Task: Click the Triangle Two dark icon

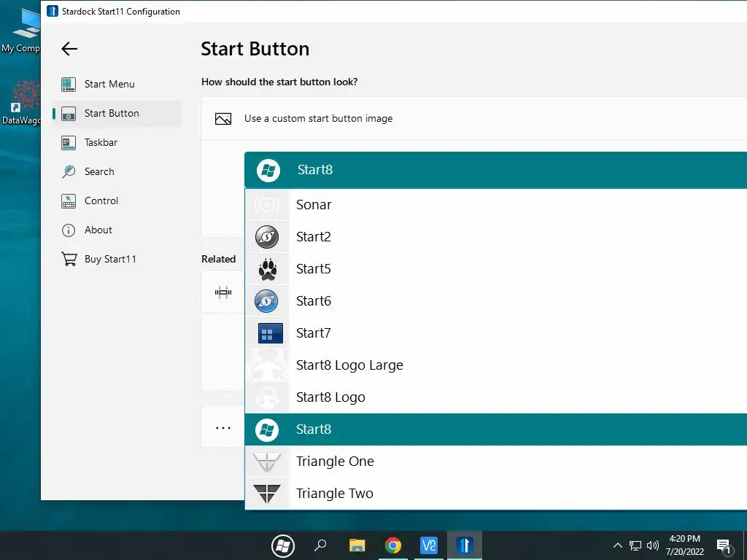Action: coord(267,494)
